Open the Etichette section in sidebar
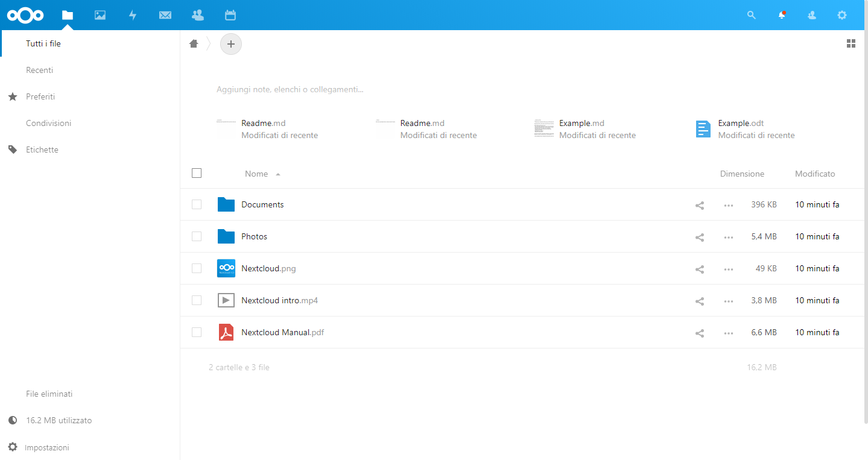This screenshot has width=868, height=460. point(42,150)
